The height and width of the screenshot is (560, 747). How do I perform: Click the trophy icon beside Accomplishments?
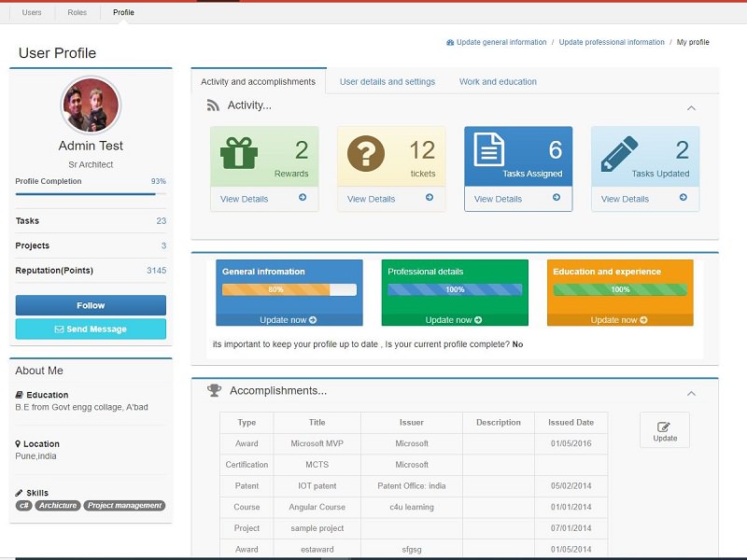214,391
